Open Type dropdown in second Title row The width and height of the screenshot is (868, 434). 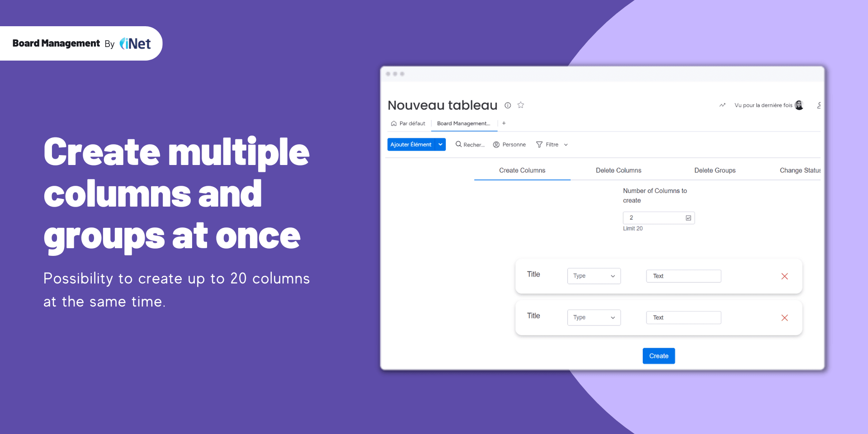click(594, 317)
